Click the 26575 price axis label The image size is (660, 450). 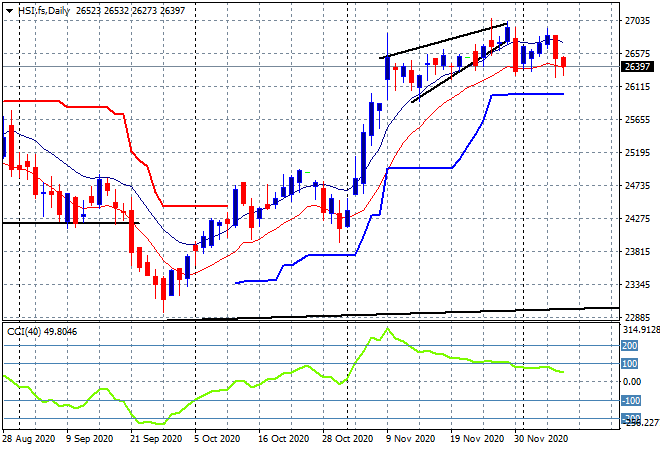click(x=637, y=53)
